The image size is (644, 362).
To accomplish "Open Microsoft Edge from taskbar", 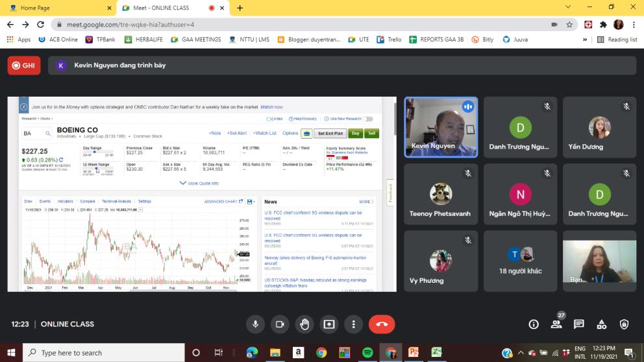I will (252, 352).
